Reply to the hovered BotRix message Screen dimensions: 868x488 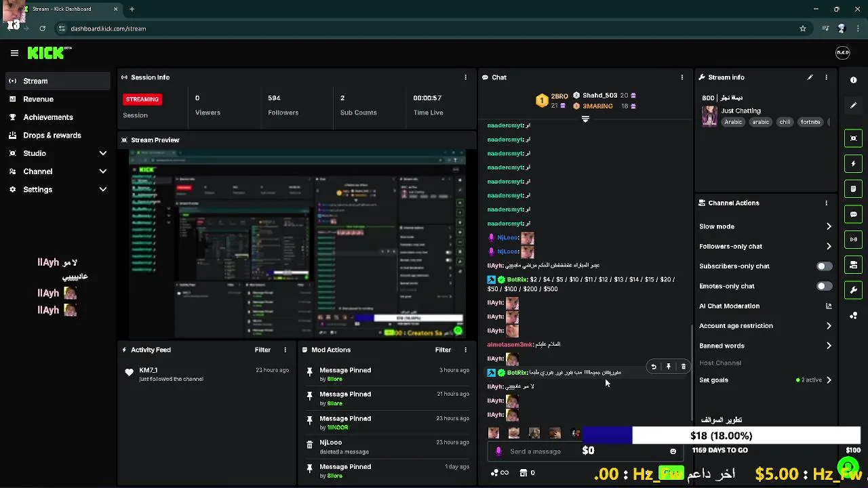(654, 367)
